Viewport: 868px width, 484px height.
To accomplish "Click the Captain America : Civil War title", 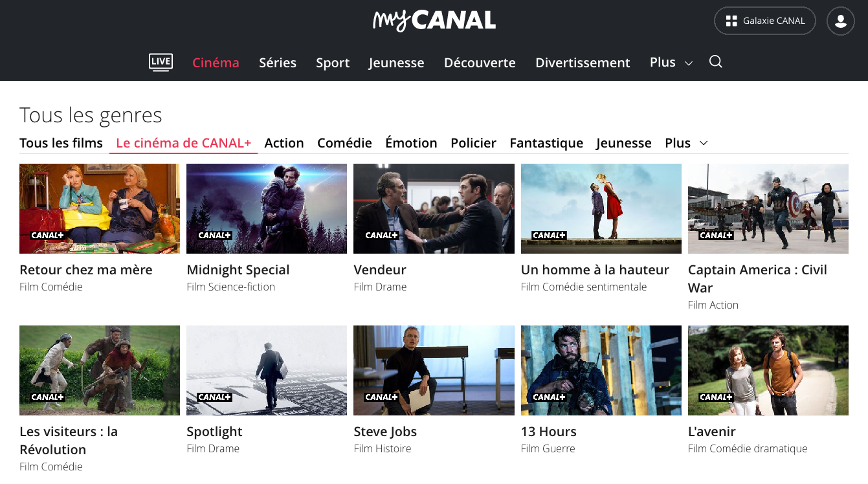I will click(757, 279).
